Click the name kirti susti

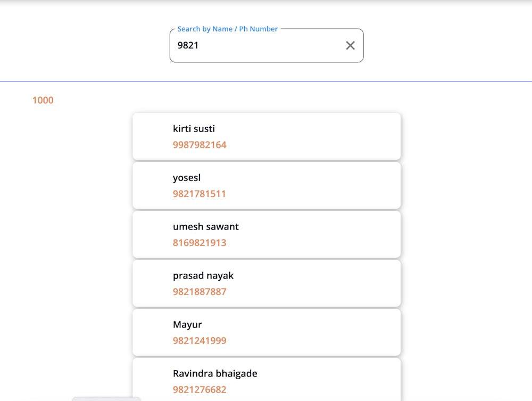(194, 128)
